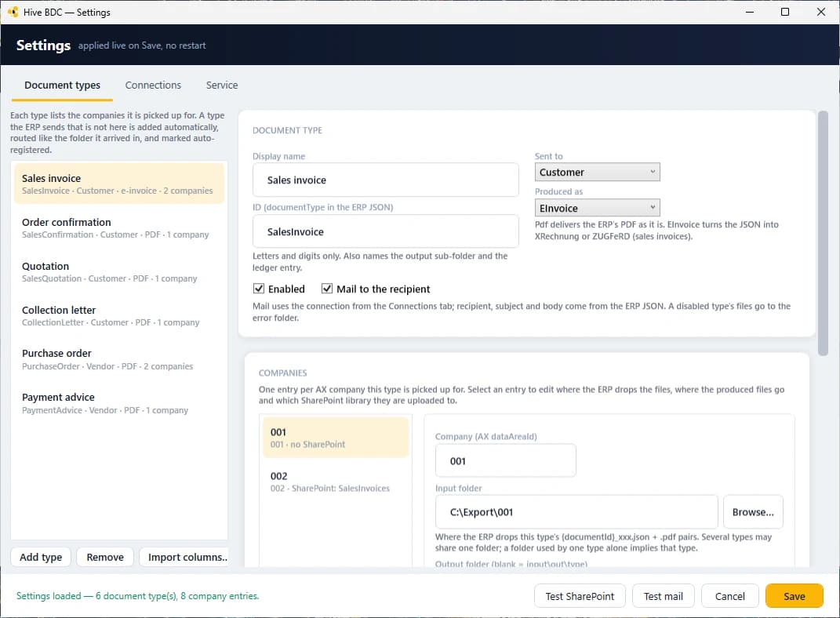This screenshot has width=840, height=618.
Task: Open the Collection letter type
Action: pos(119,315)
